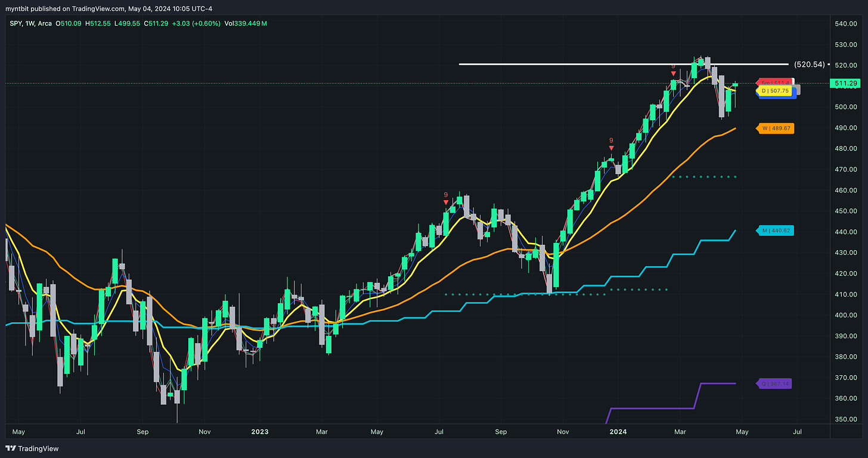Select the yellow D | 507.75 level label
Image resolution: width=868 pixels, height=458 pixels.
(x=774, y=91)
